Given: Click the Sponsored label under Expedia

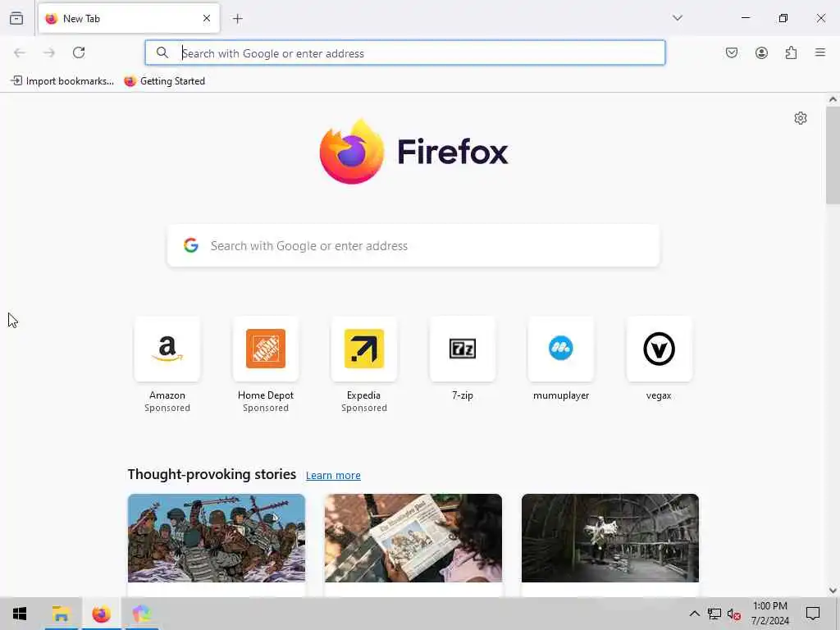Looking at the screenshot, I should click(363, 408).
